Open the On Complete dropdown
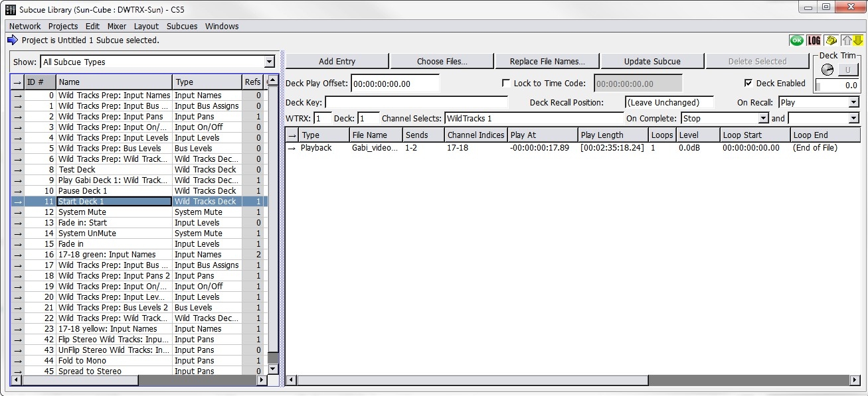The image size is (868, 396). click(x=763, y=119)
